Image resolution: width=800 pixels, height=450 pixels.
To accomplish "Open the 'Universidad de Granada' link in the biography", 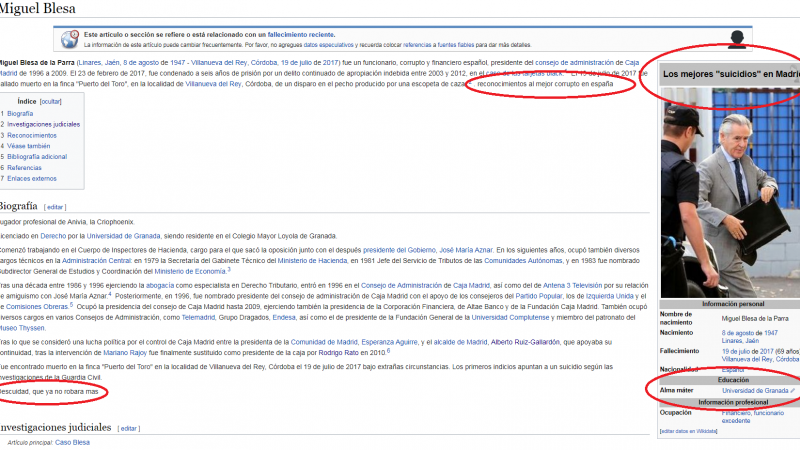I will click(x=123, y=236).
